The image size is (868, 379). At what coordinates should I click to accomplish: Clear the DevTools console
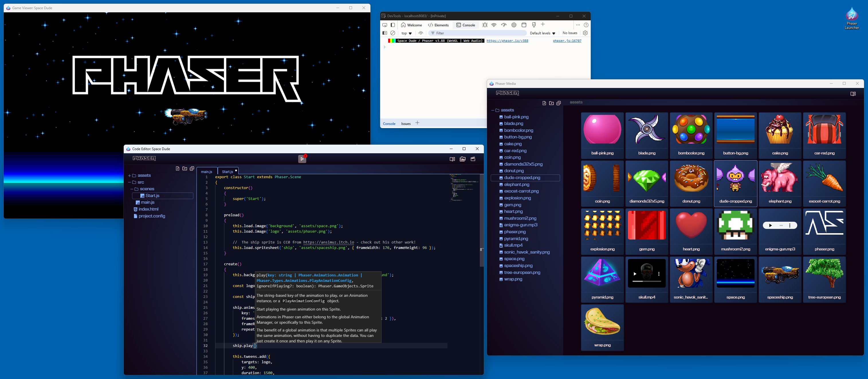coord(392,33)
